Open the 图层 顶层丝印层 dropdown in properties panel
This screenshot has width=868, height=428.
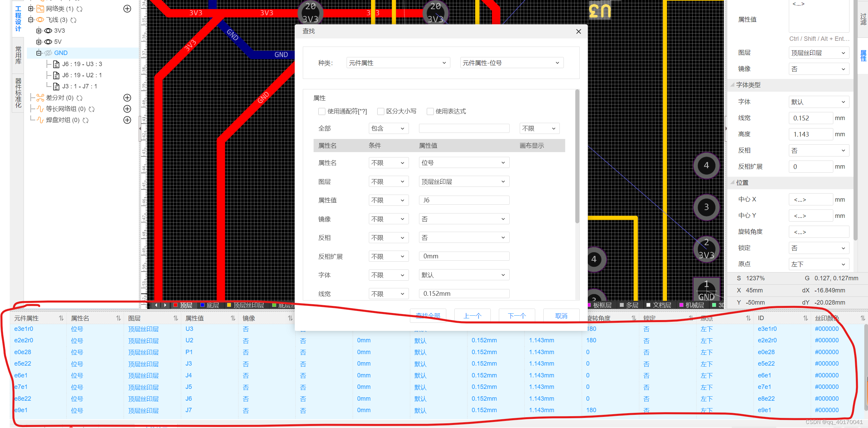pos(818,53)
